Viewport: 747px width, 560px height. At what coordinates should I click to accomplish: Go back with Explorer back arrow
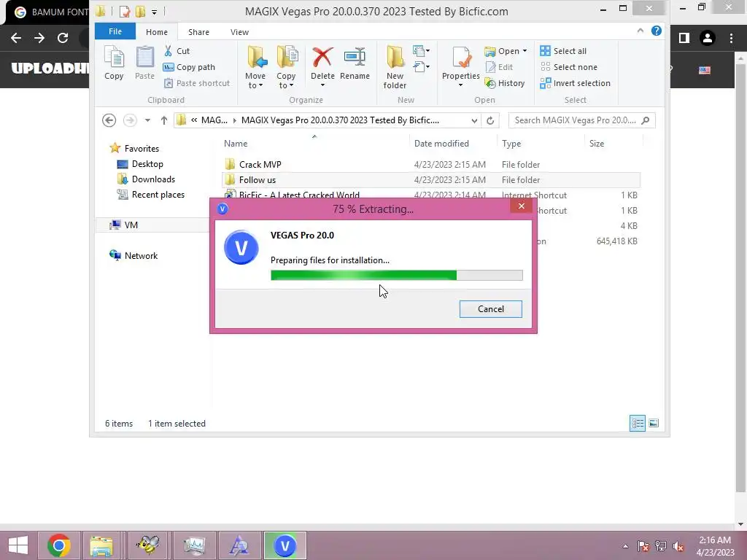point(109,120)
